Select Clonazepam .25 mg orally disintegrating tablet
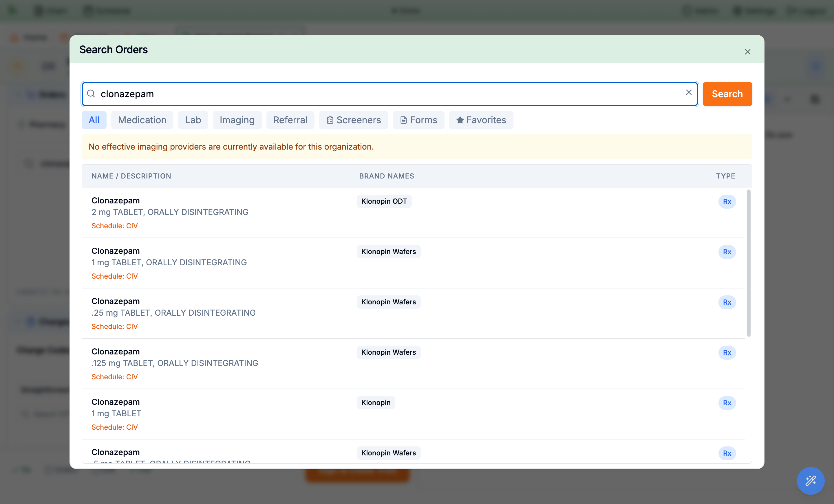Image resolution: width=834 pixels, height=504 pixels. pyautogui.click(x=414, y=314)
